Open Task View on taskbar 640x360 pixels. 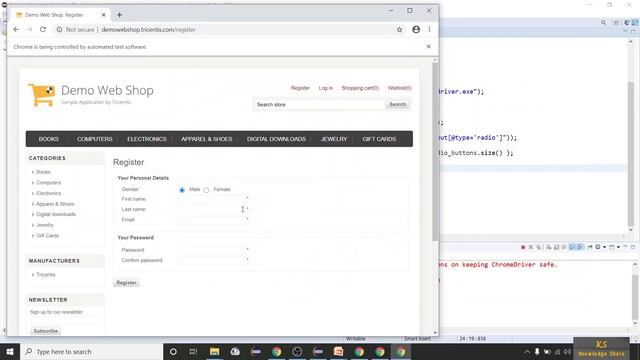click(193, 351)
